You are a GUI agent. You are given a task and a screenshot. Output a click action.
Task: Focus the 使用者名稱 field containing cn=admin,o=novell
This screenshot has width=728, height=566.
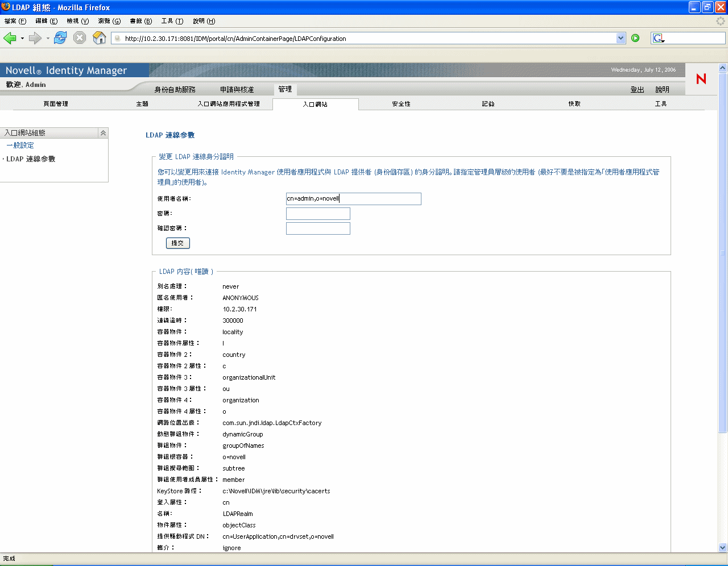tap(354, 199)
